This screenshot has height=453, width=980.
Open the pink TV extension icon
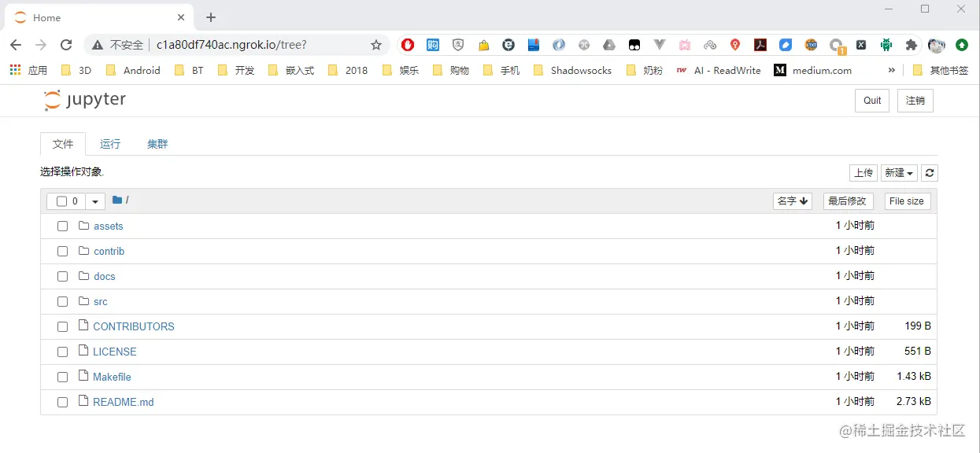point(685,45)
